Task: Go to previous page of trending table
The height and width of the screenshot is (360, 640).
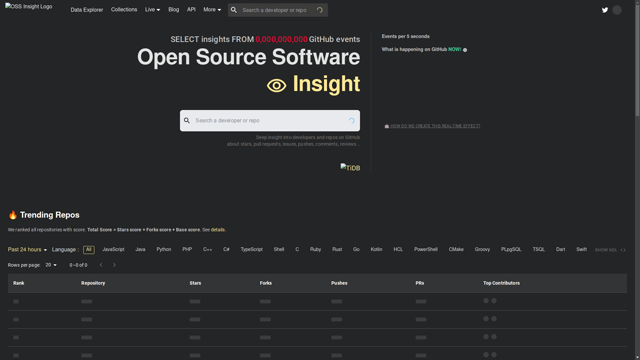Action: pyautogui.click(x=101, y=265)
